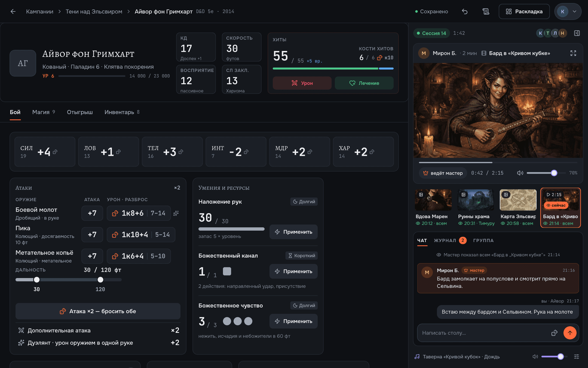Click the red Урон button

click(x=302, y=83)
